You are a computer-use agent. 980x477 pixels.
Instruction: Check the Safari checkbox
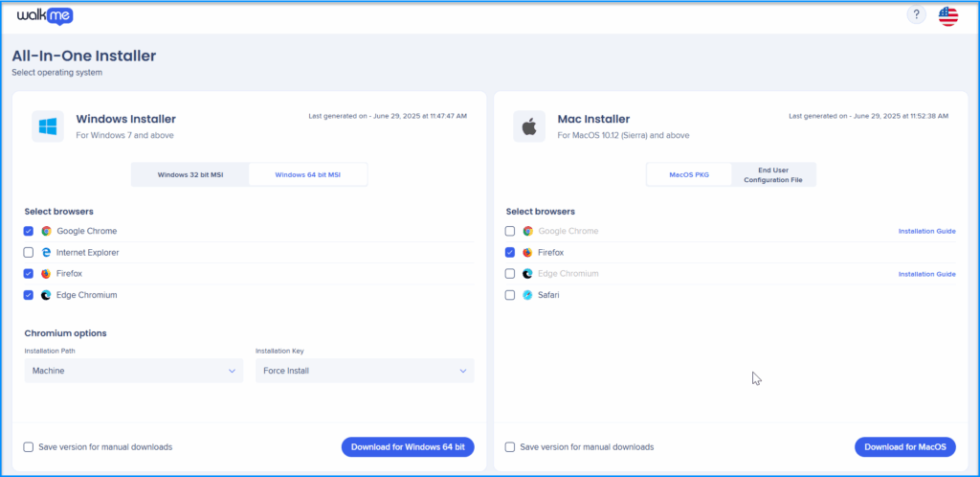(510, 295)
